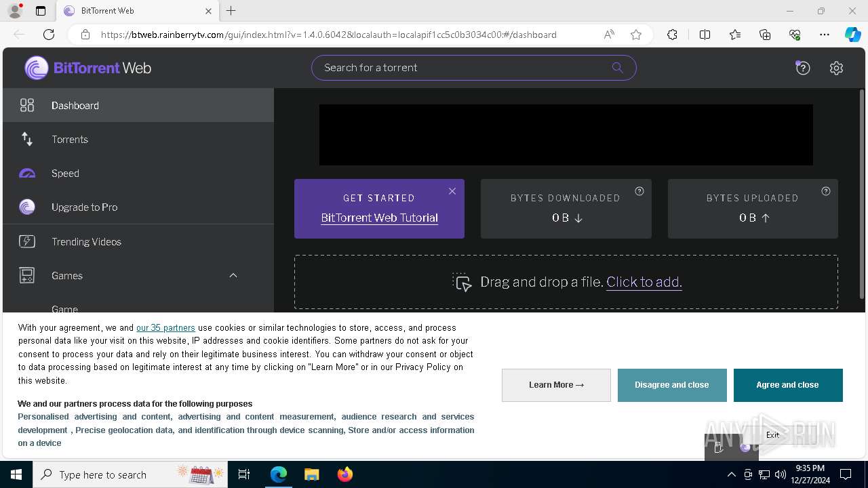Click the taskbar search box

[130, 474]
